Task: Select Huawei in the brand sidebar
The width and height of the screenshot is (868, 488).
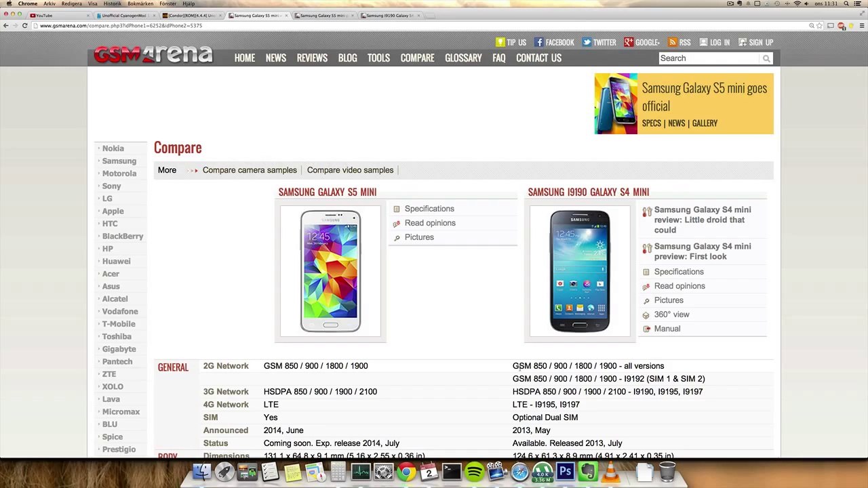Action: [117, 262]
